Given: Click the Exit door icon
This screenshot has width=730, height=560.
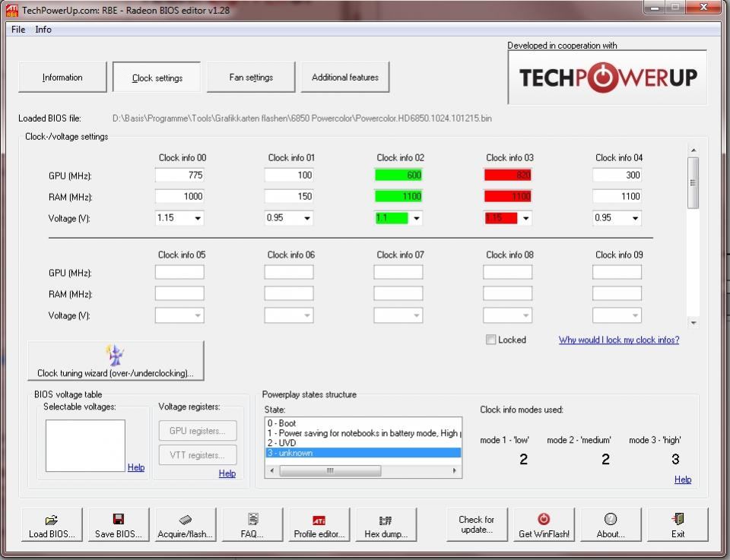Looking at the screenshot, I should 678,519.
